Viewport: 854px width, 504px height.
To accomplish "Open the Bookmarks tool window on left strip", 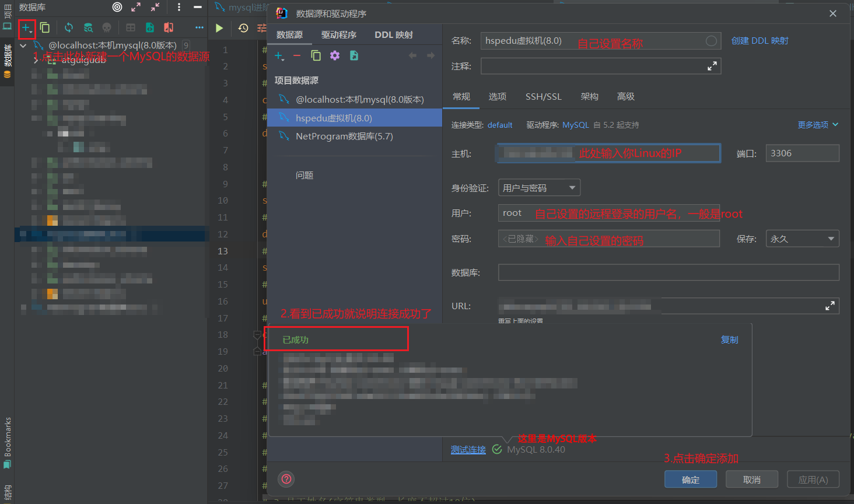I will [x=7, y=443].
